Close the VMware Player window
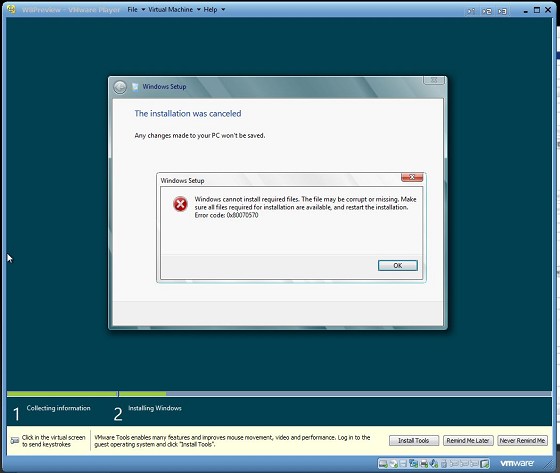This screenshot has height=473, width=560. pyautogui.click(x=548, y=10)
